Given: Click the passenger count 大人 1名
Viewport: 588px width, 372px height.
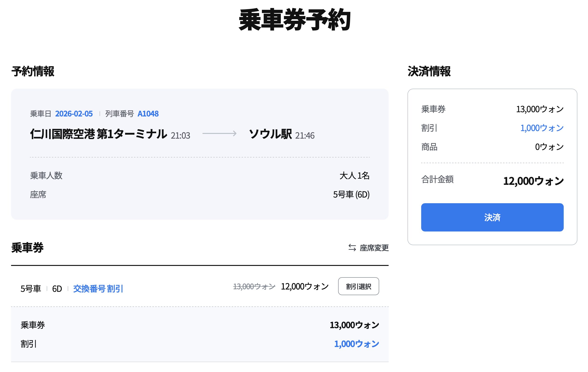Looking at the screenshot, I should 354,175.
